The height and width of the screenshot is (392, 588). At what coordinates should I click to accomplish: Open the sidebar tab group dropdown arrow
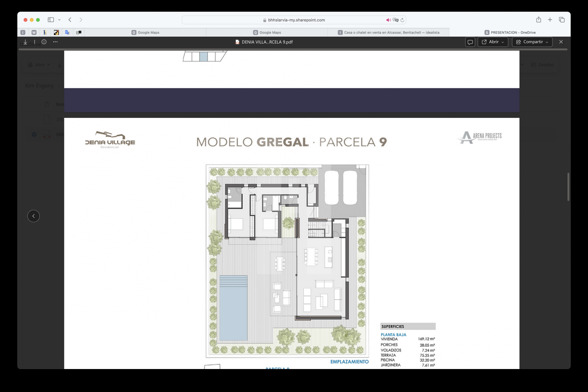click(59, 20)
